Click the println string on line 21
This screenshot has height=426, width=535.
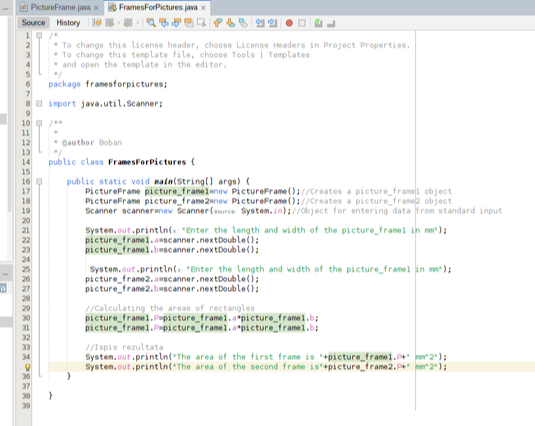(310, 230)
